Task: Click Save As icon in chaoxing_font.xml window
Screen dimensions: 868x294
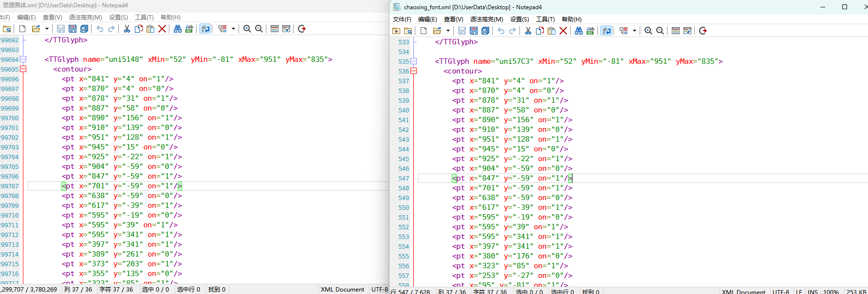Action: point(474,31)
